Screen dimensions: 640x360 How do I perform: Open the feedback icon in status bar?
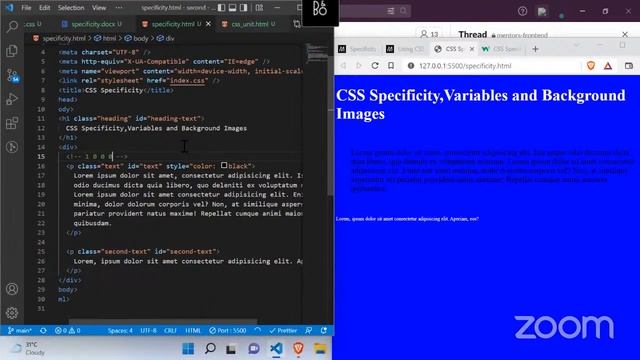click(x=309, y=331)
